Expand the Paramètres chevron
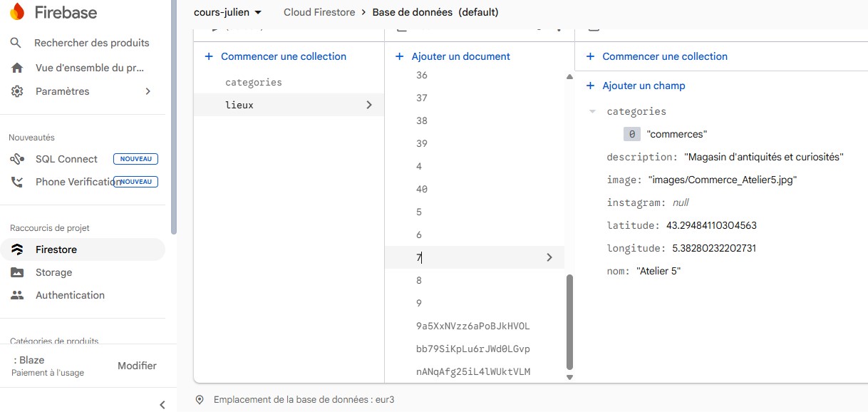The image size is (868, 412). tap(148, 91)
